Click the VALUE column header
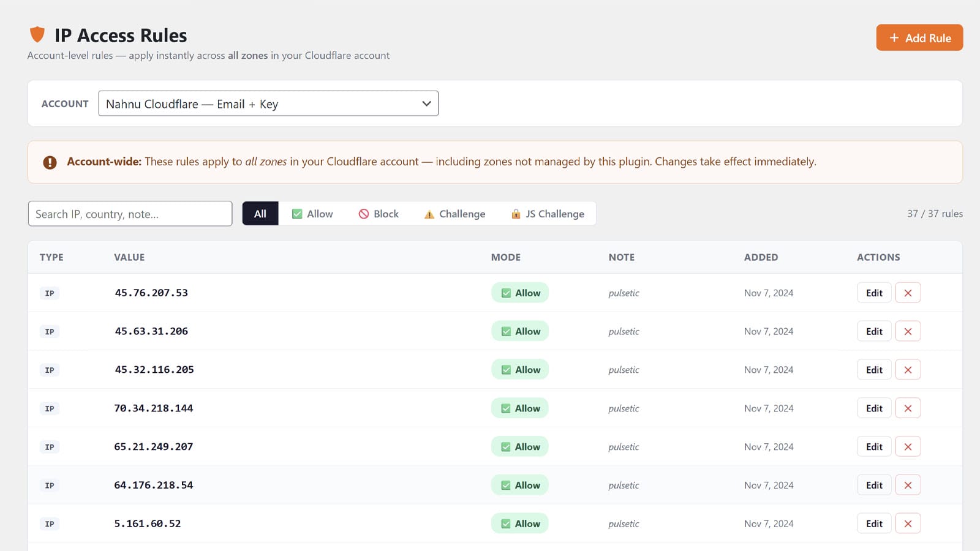The height and width of the screenshot is (551, 980). point(129,257)
